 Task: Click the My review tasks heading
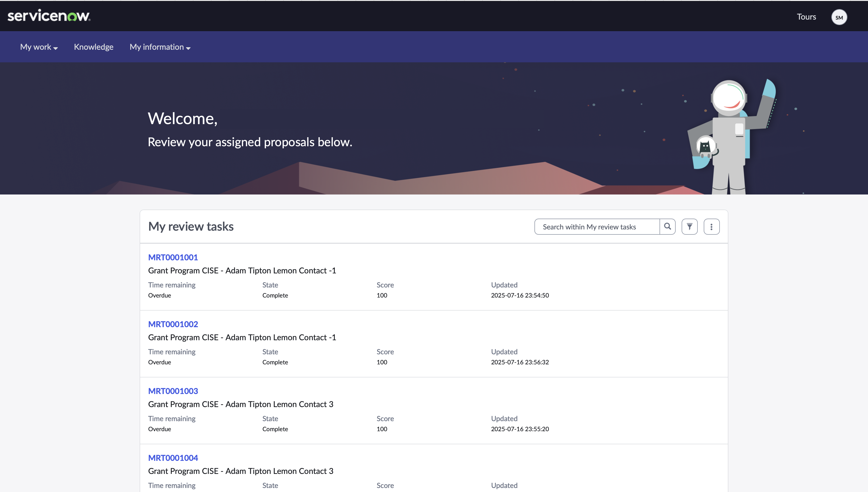[191, 226]
